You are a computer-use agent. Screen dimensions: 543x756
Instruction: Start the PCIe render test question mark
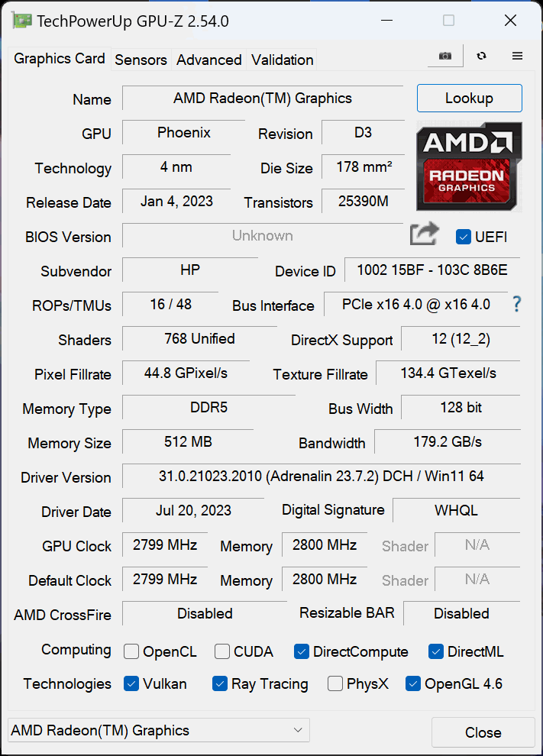coord(517,305)
